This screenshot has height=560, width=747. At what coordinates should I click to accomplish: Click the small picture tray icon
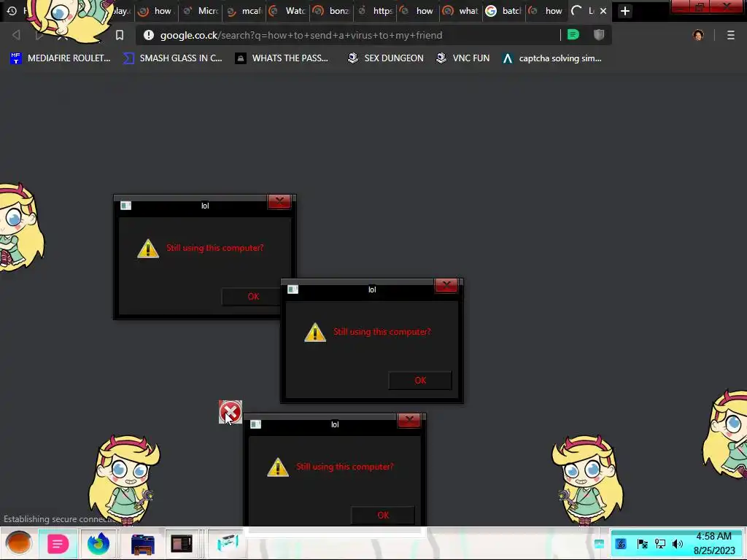600,544
